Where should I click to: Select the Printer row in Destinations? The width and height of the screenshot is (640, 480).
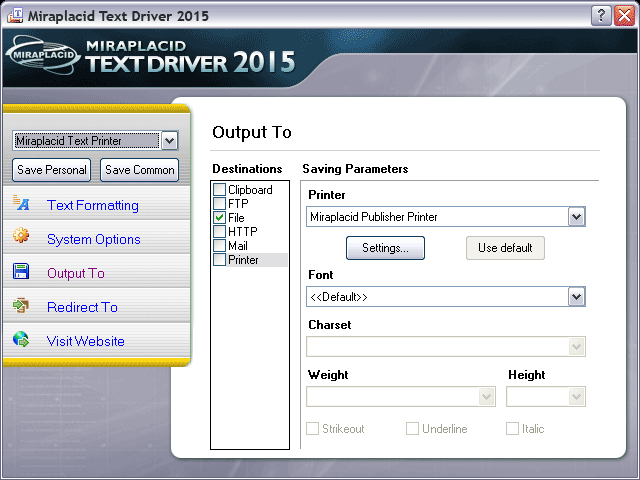tap(250, 260)
